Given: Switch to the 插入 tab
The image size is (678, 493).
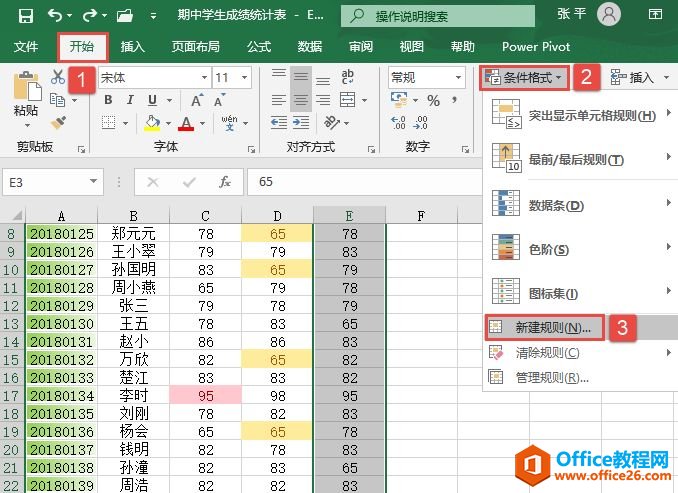Looking at the screenshot, I should click(x=132, y=46).
